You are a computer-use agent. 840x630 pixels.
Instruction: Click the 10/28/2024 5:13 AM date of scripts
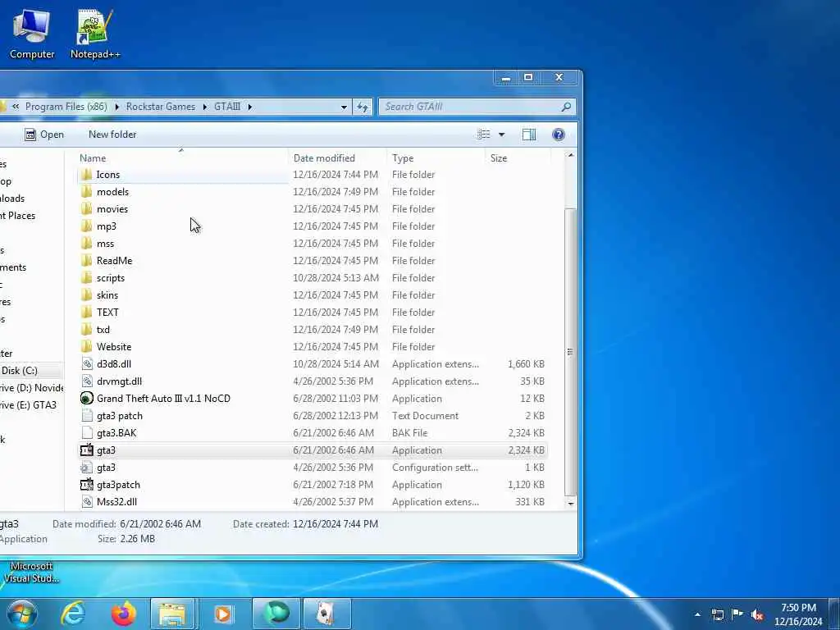(336, 278)
